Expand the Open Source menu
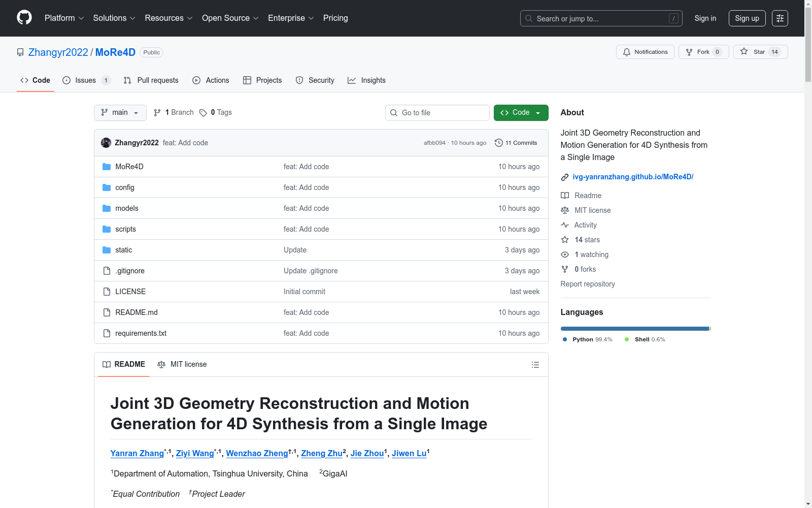The image size is (812, 508). (230, 18)
